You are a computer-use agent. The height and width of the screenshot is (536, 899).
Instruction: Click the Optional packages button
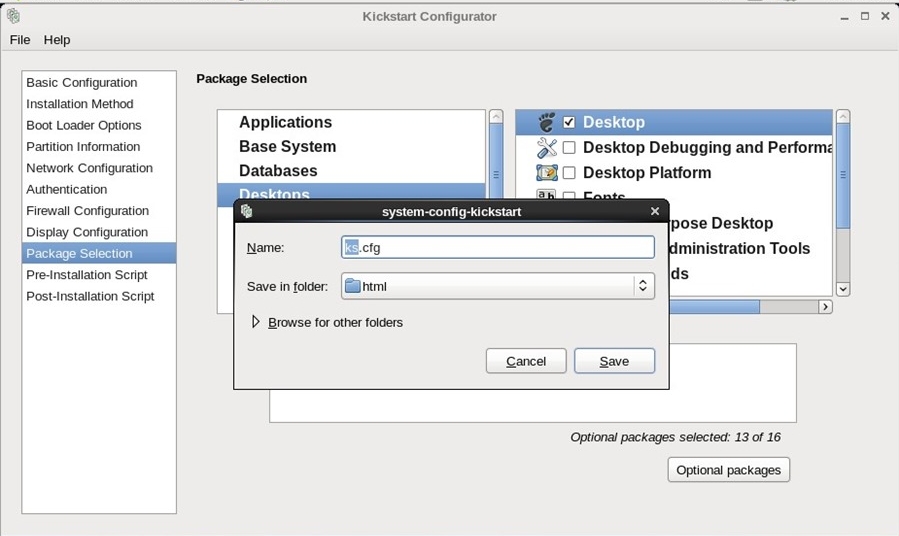(728, 470)
